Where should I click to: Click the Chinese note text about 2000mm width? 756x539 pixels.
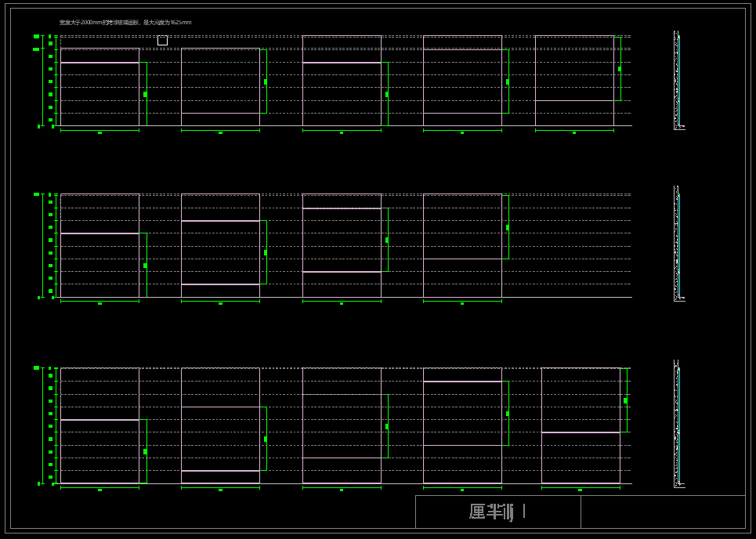coord(125,23)
